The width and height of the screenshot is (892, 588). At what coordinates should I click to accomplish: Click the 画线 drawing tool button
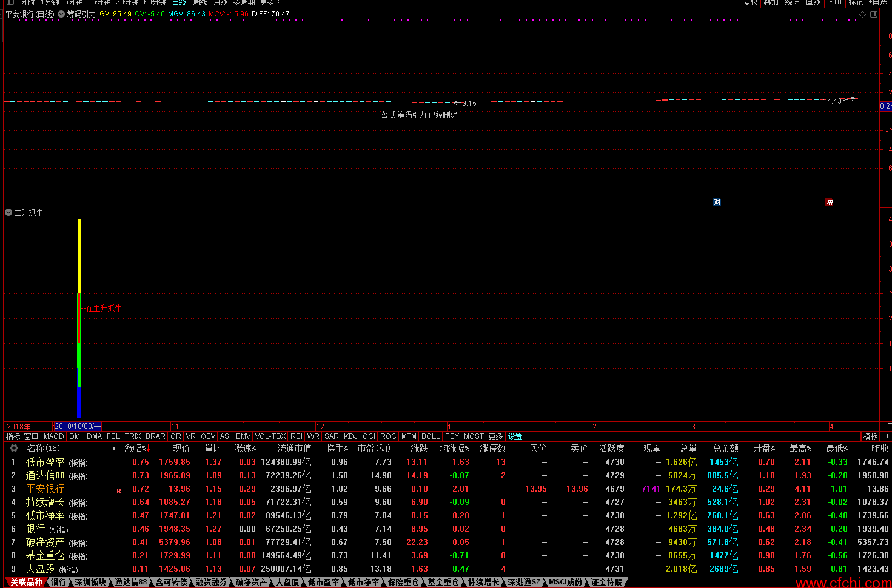[813, 3]
